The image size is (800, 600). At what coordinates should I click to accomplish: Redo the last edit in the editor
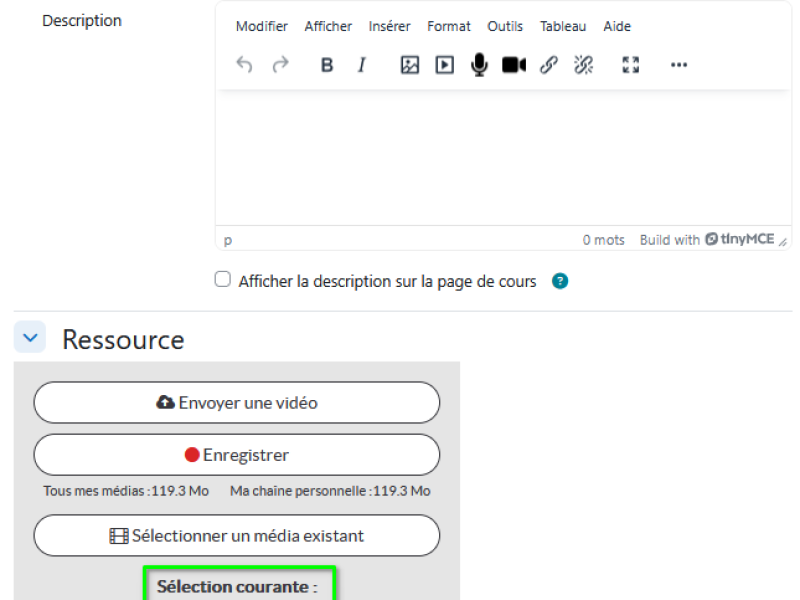(x=281, y=65)
